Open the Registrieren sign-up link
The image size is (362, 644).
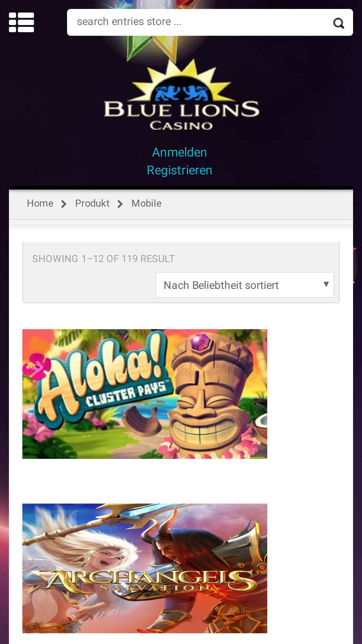tap(179, 170)
